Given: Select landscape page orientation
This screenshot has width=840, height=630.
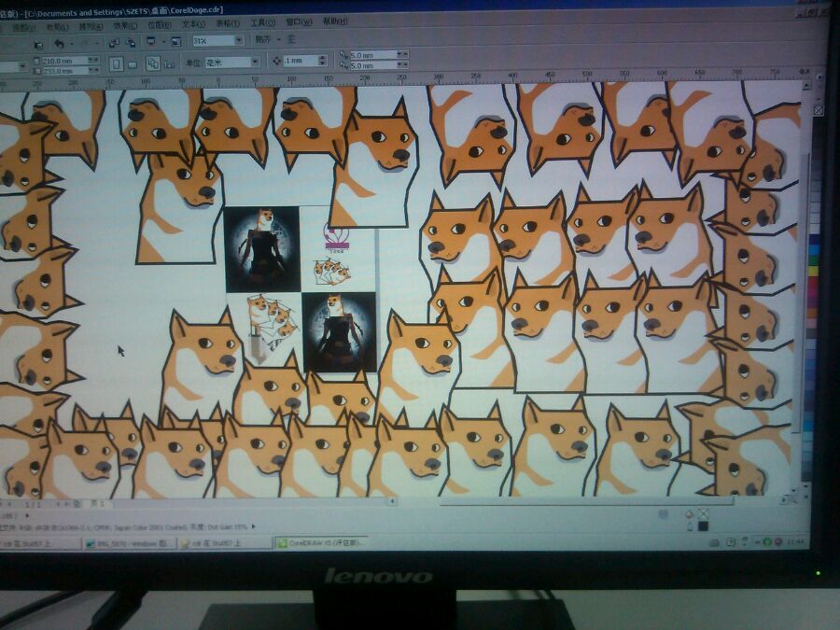Looking at the screenshot, I should (133, 64).
